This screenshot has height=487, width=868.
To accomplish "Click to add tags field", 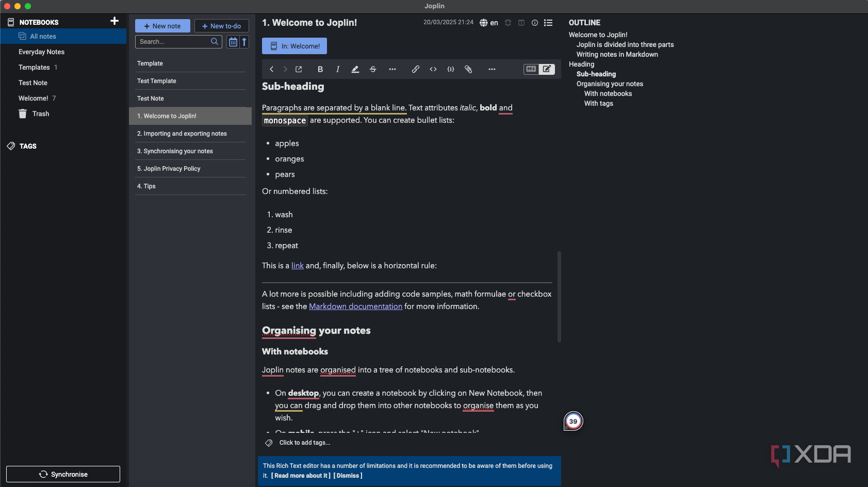I will pos(304,443).
